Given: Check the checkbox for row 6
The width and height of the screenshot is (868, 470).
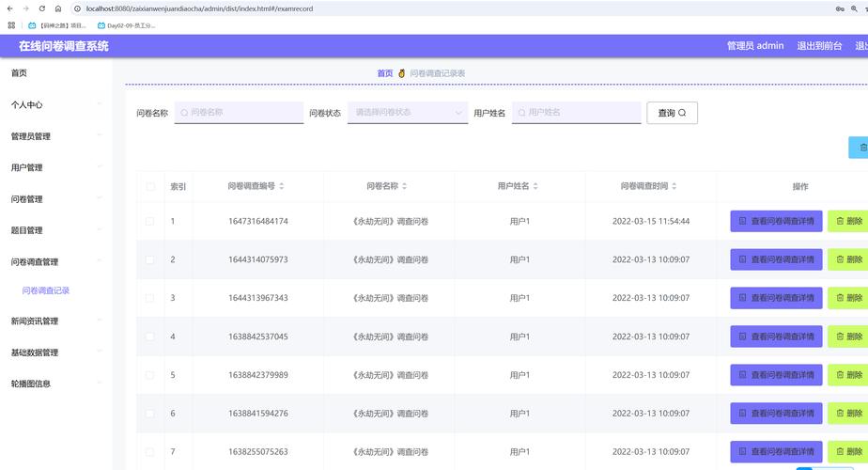Looking at the screenshot, I should coord(149,414).
